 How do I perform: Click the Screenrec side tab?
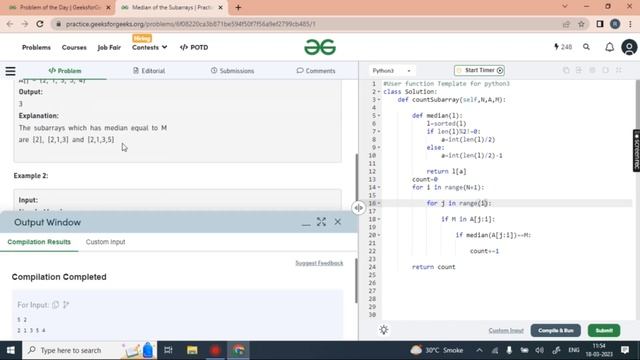coord(636,151)
